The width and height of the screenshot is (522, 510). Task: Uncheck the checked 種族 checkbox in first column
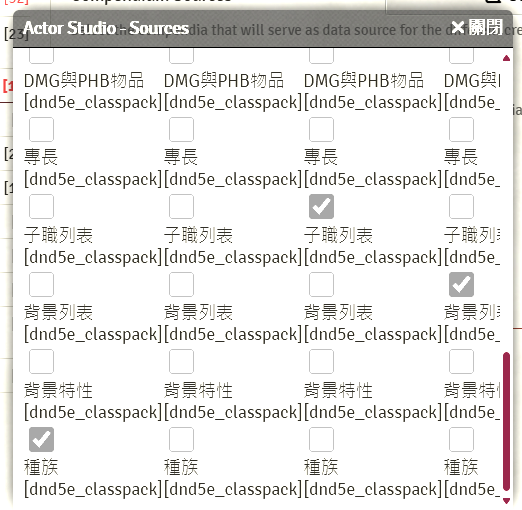click(41, 439)
